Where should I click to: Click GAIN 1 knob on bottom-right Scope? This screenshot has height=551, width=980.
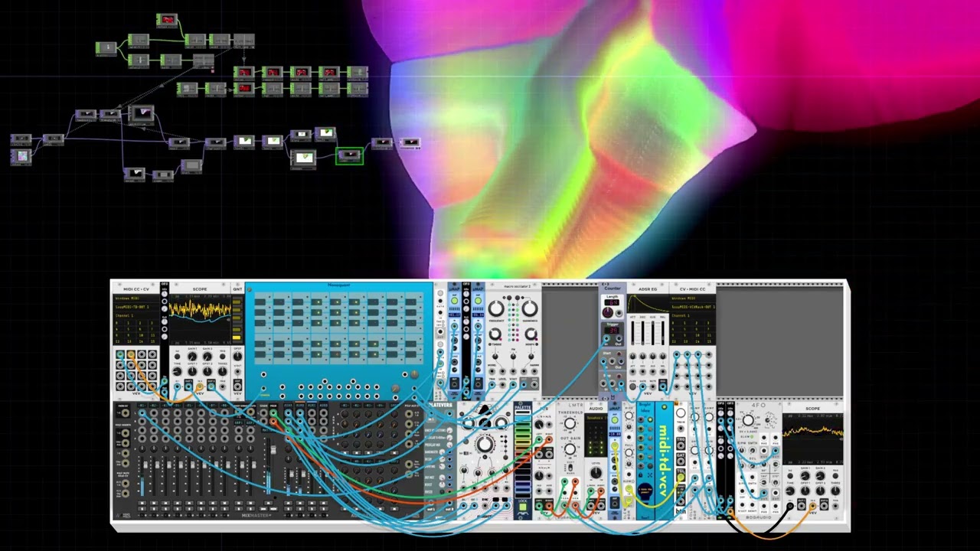[x=805, y=476]
